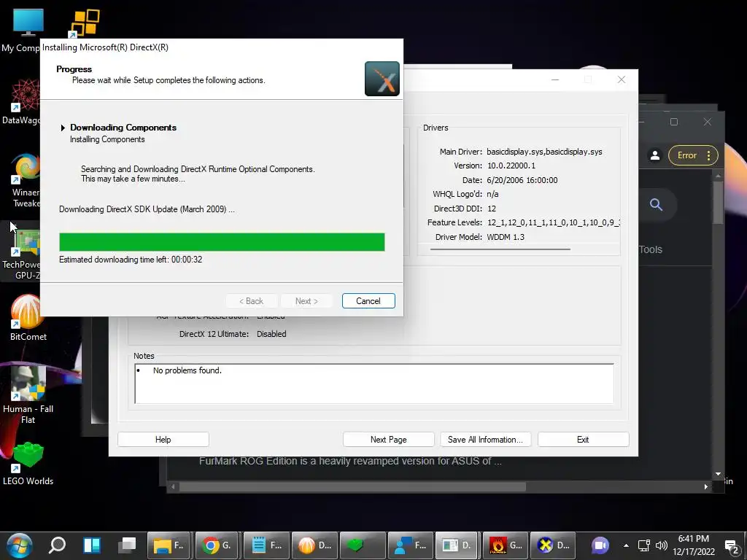Screen dimensions: 747x560
Task: Open the notification center icon
Action: point(731,547)
